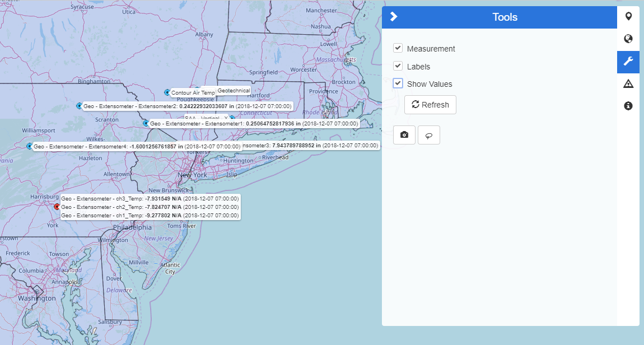Click the red marker near Harrisburg
The height and width of the screenshot is (345, 644).
pos(57,207)
